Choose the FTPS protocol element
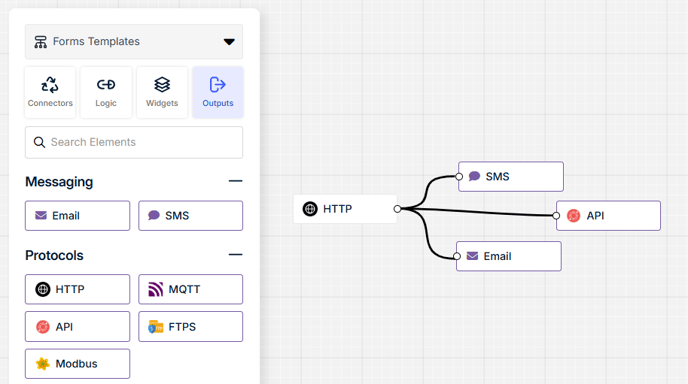This screenshot has width=688, height=384. tap(190, 327)
